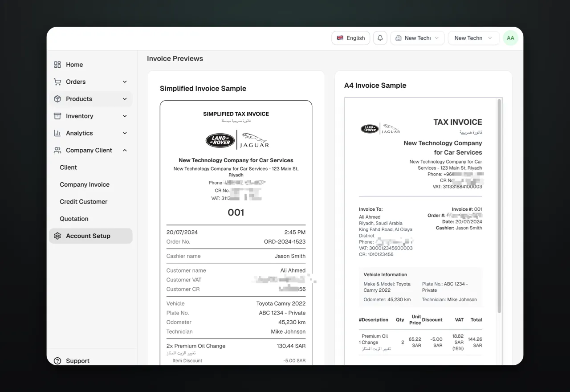Click the Home grid icon in sidebar
The width and height of the screenshot is (570, 392).
coord(57,65)
